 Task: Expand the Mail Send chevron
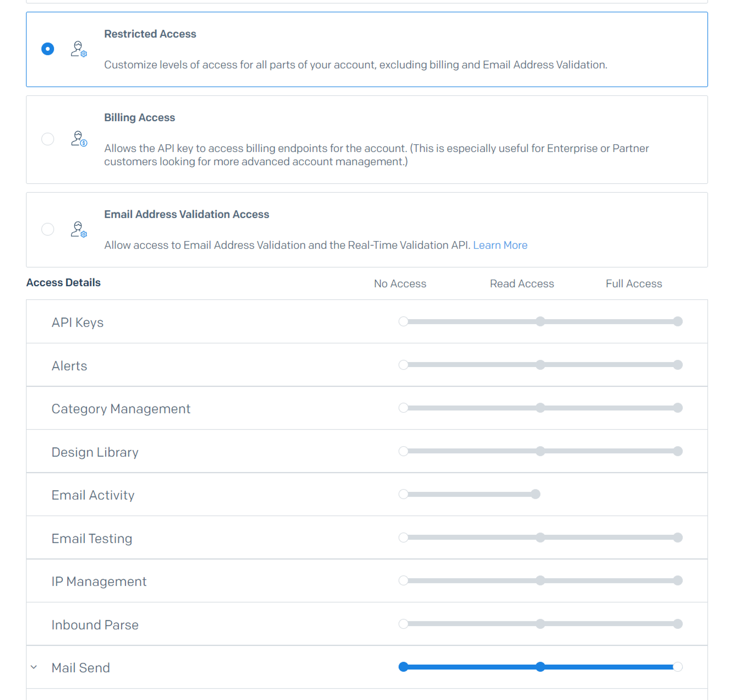pos(34,667)
